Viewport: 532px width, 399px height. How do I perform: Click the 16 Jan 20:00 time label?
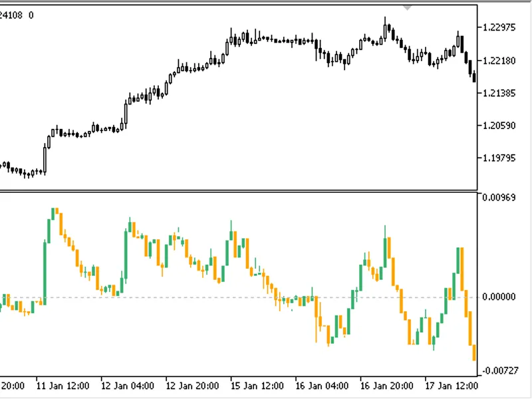tap(387, 386)
